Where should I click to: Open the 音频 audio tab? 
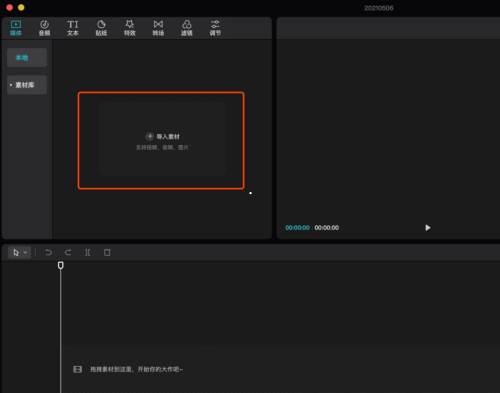click(44, 28)
